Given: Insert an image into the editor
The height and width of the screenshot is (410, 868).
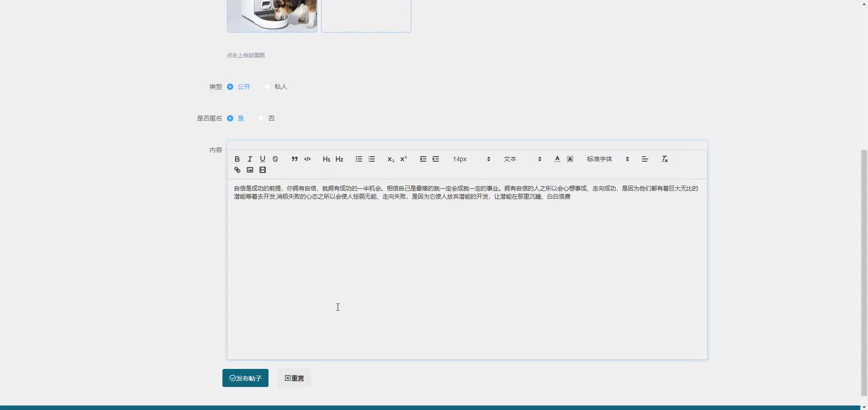Looking at the screenshot, I should point(250,170).
